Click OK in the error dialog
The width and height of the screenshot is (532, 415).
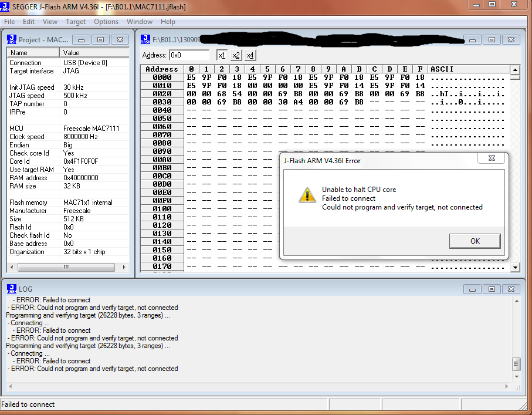[x=475, y=241]
